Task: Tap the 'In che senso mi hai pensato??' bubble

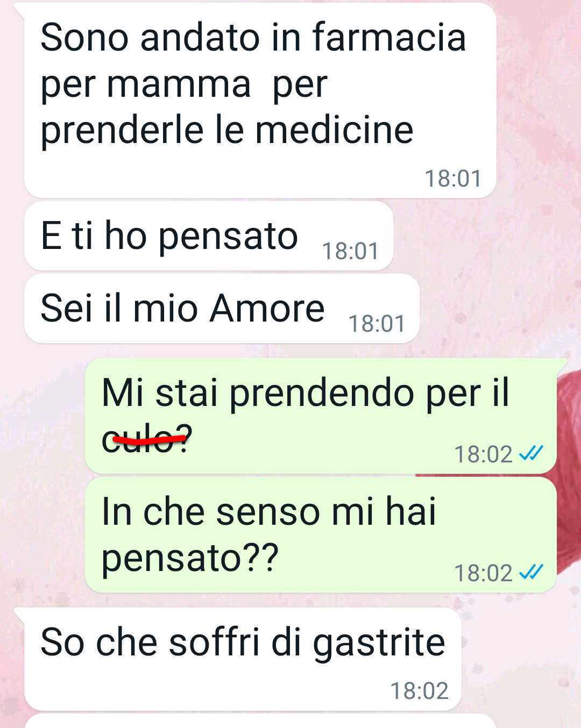Action: [x=321, y=535]
